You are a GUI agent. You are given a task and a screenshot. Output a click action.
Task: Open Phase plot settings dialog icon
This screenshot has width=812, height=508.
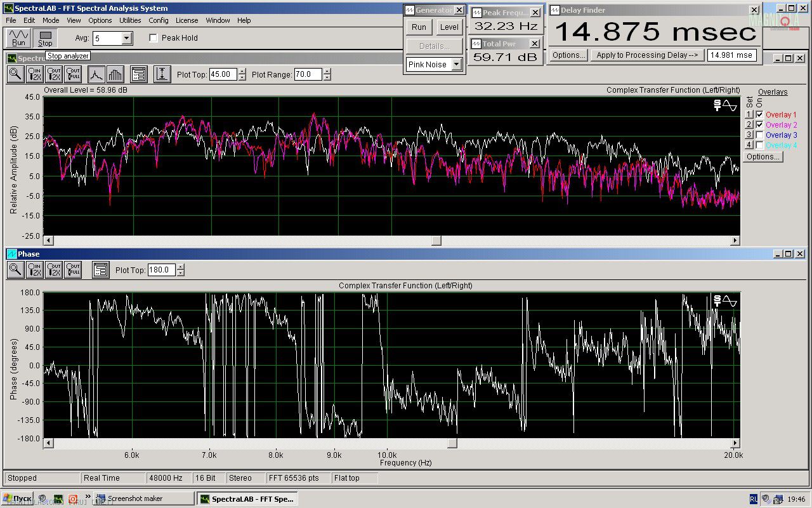click(100, 270)
